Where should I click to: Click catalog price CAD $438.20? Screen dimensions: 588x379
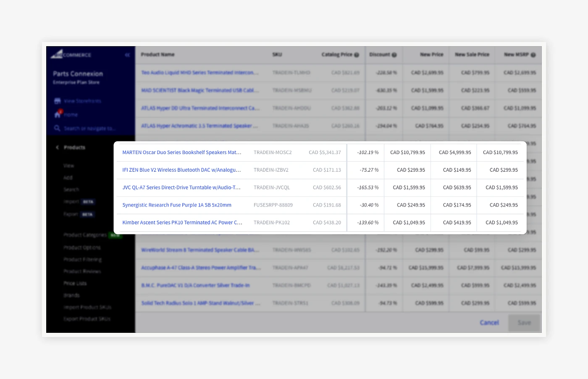pyautogui.click(x=327, y=223)
